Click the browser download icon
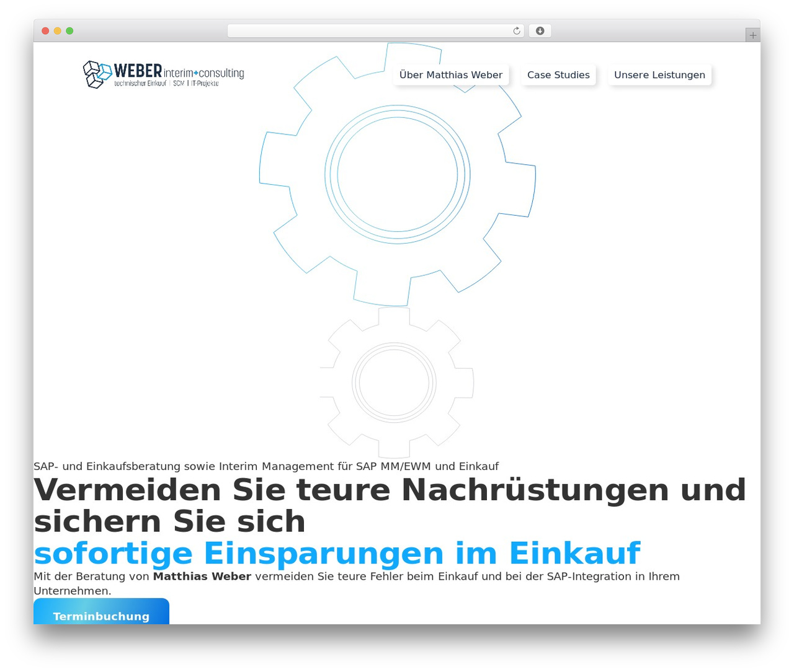Viewport: 794px width, 672px height. [540, 31]
